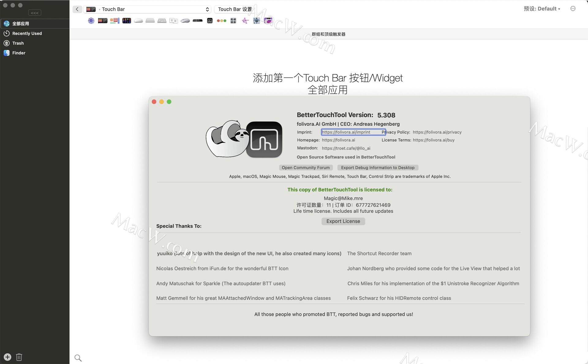Choose the Trackpad trigger icon

coord(150,20)
